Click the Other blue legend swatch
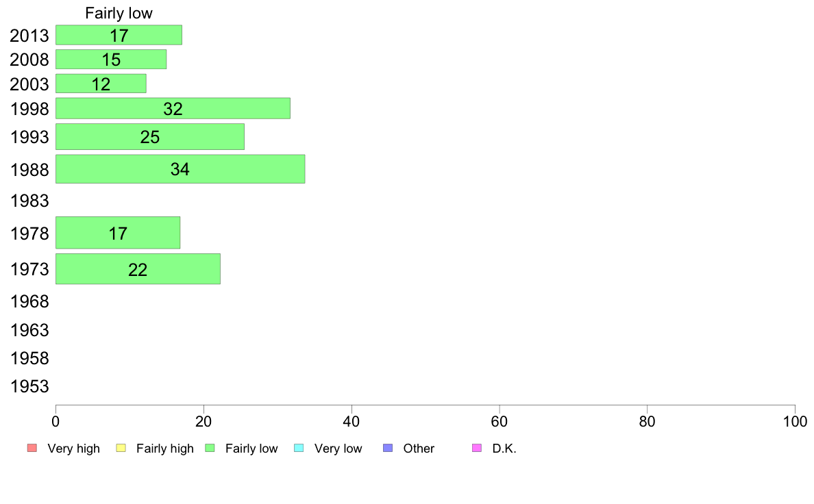This screenshot has width=814, height=504. coord(388,448)
